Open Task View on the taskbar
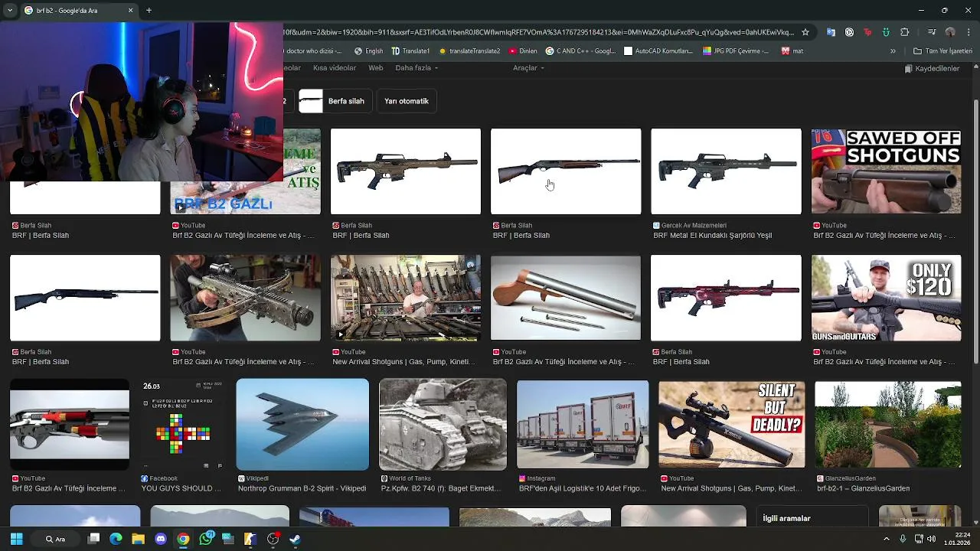980x551 pixels. pos(93,539)
